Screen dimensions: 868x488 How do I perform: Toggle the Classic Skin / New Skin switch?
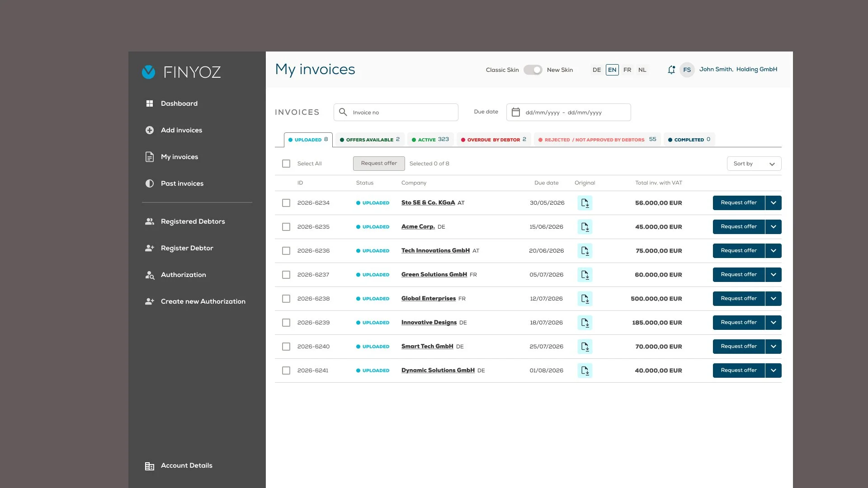[x=533, y=70]
